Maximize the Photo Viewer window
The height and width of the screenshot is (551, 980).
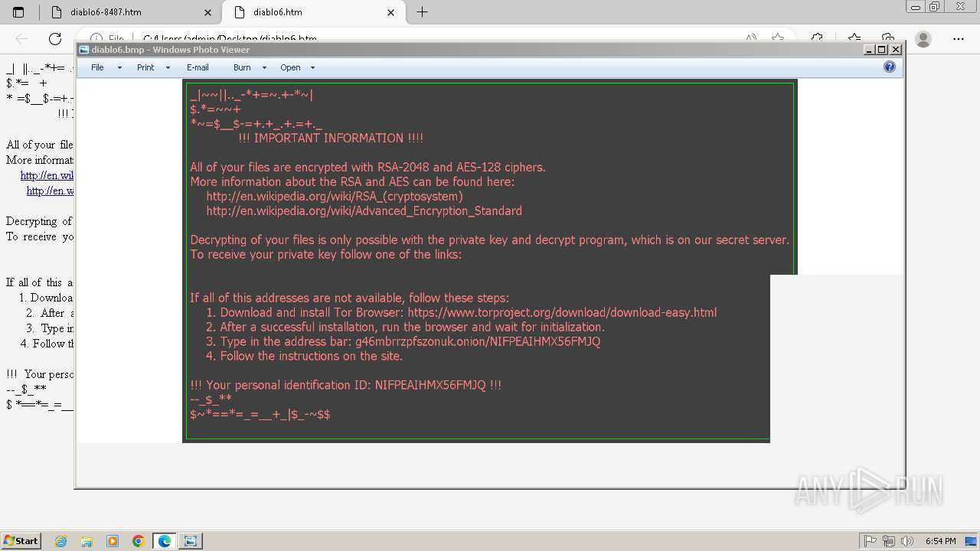(x=881, y=50)
